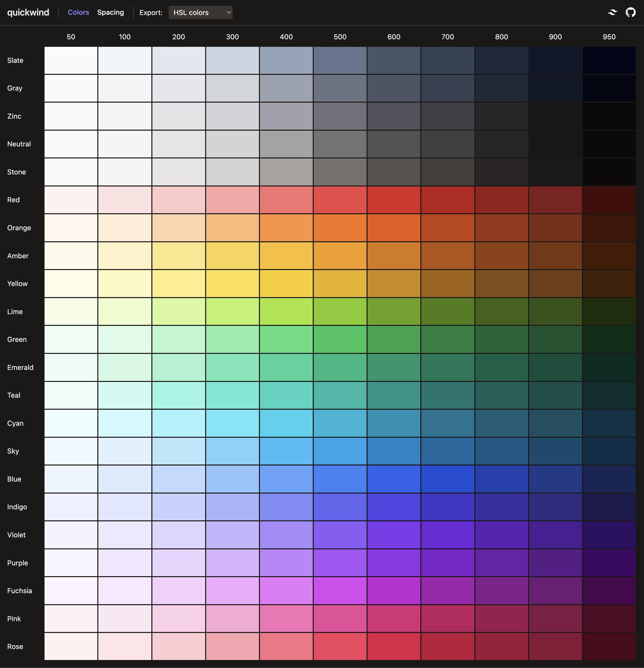Select the Lime 400 swatch
The image size is (644, 668).
pos(286,311)
